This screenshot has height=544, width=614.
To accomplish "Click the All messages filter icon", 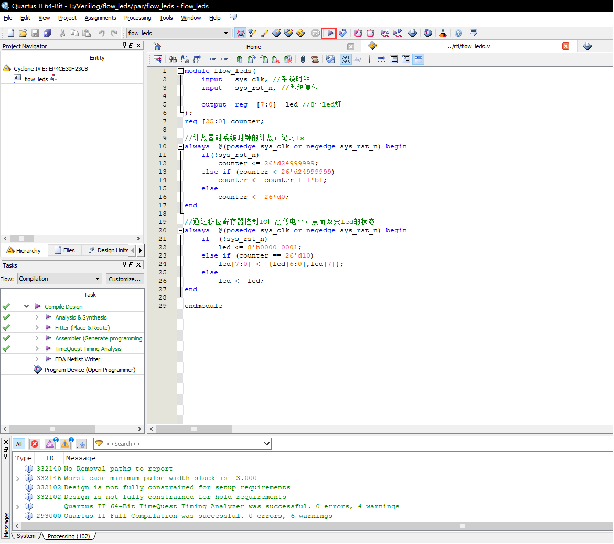I will tap(19, 444).
